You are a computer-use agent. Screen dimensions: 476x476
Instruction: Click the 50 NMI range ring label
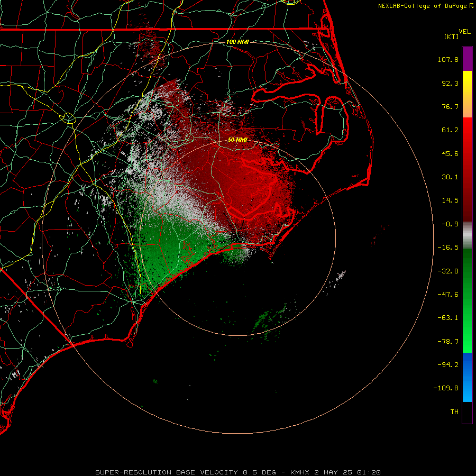click(237, 140)
